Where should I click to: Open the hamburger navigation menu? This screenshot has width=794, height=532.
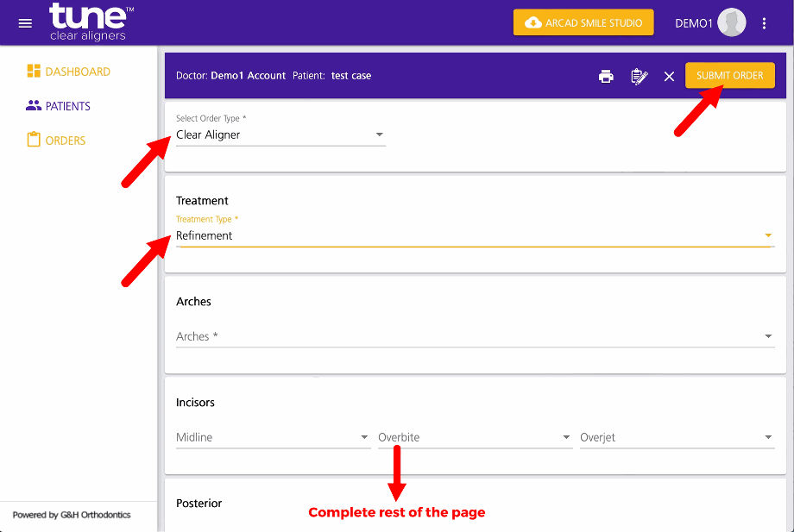click(x=25, y=23)
